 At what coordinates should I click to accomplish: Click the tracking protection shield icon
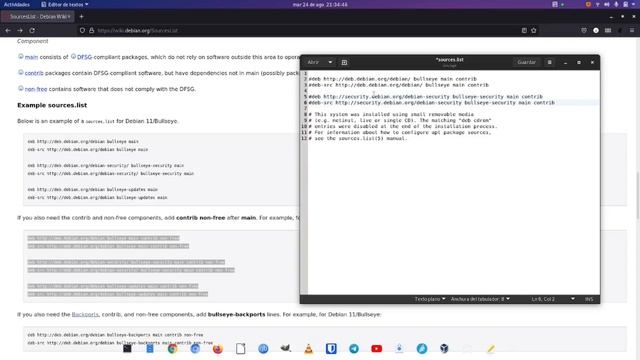82,30
